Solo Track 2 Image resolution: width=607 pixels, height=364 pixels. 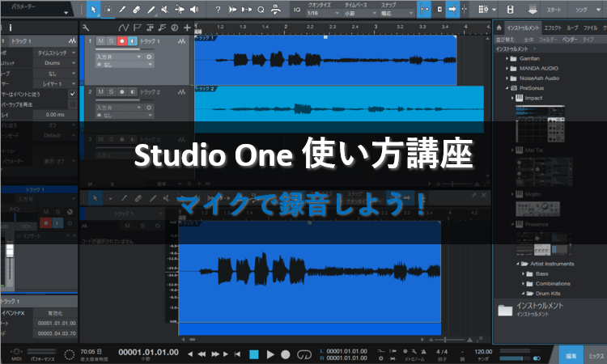point(111,92)
